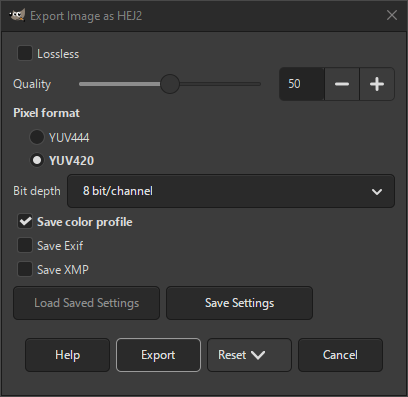
Task: Decrease quality with the minus button
Action: (342, 84)
